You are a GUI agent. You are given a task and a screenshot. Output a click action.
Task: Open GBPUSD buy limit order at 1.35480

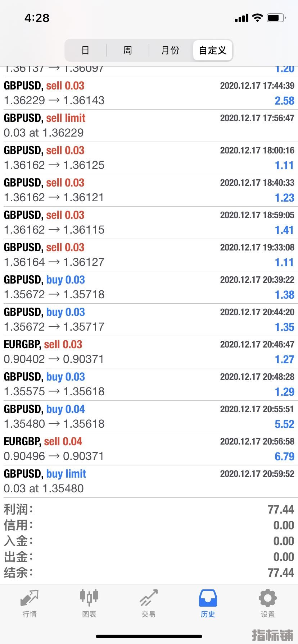tap(149, 481)
